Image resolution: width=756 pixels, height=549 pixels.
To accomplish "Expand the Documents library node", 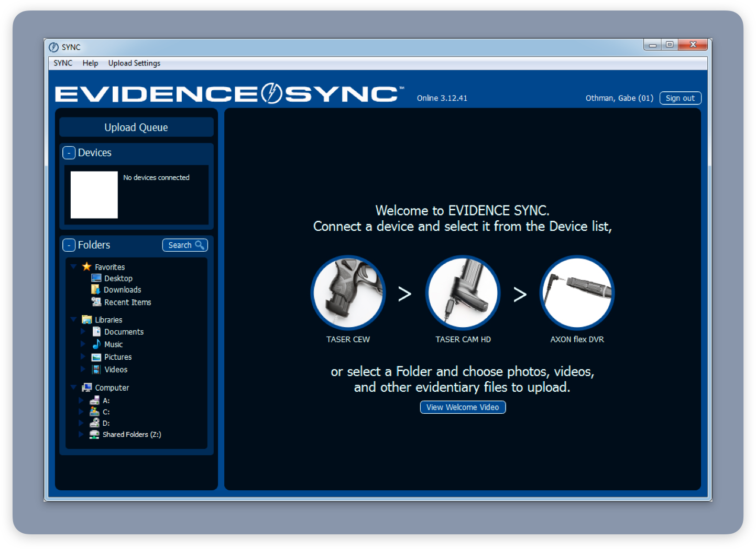I will 83,331.
